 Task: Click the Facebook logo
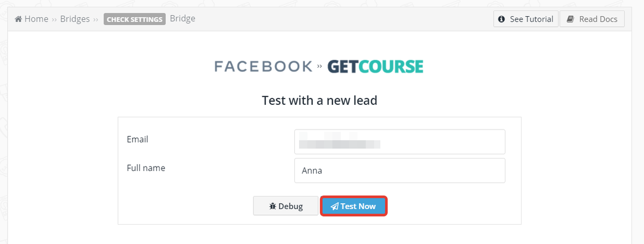coord(264,67)
